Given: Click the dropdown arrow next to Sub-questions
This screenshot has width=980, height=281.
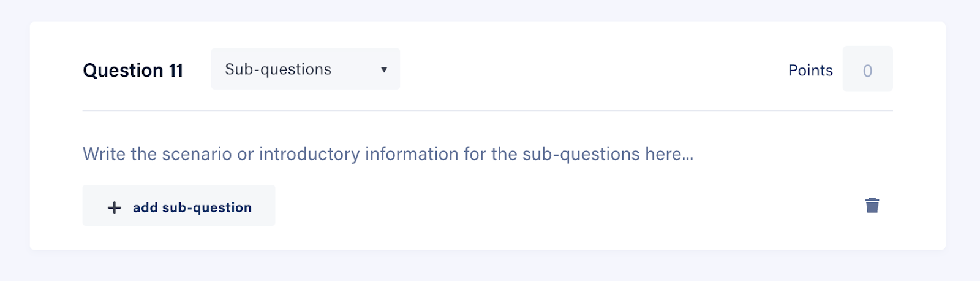Looking at the screenshot, I should [x=384, y=69].
